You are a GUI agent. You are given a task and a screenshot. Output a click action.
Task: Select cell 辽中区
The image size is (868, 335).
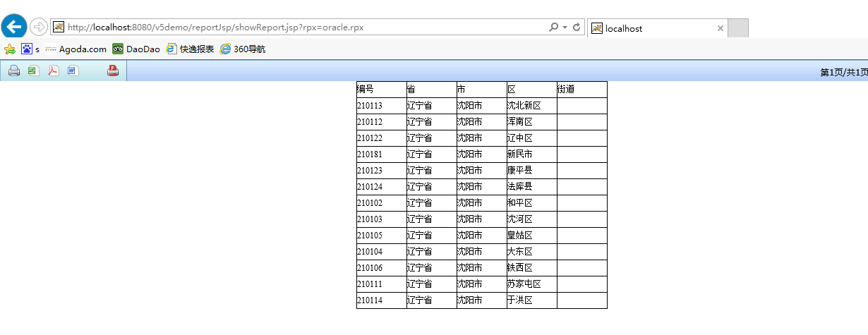532,138
